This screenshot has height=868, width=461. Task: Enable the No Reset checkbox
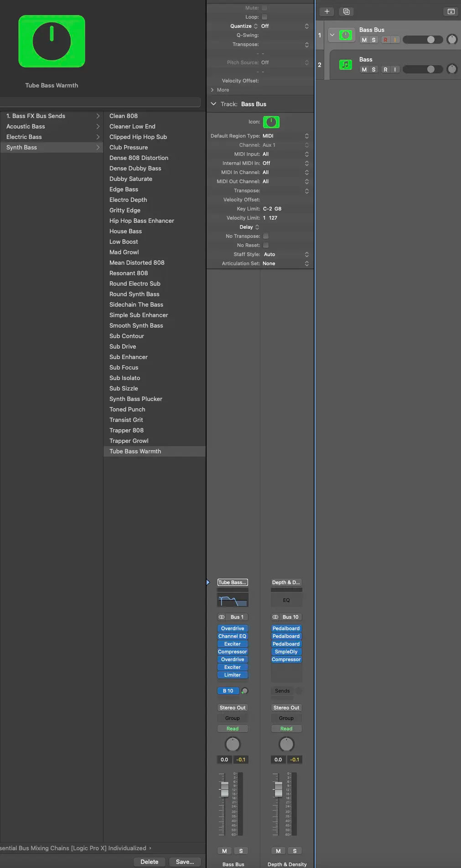(x=266, y=245)
